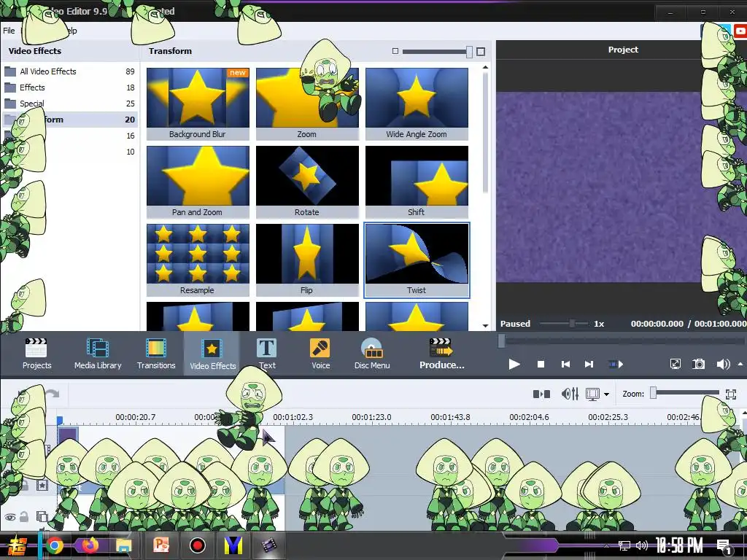Click the blue timeline playhead marker
747x560 pixels.
(x=60, y=421)
